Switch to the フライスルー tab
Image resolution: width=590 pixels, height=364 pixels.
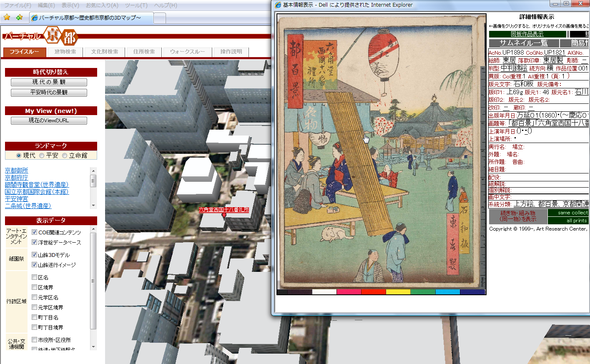point(24,52)
